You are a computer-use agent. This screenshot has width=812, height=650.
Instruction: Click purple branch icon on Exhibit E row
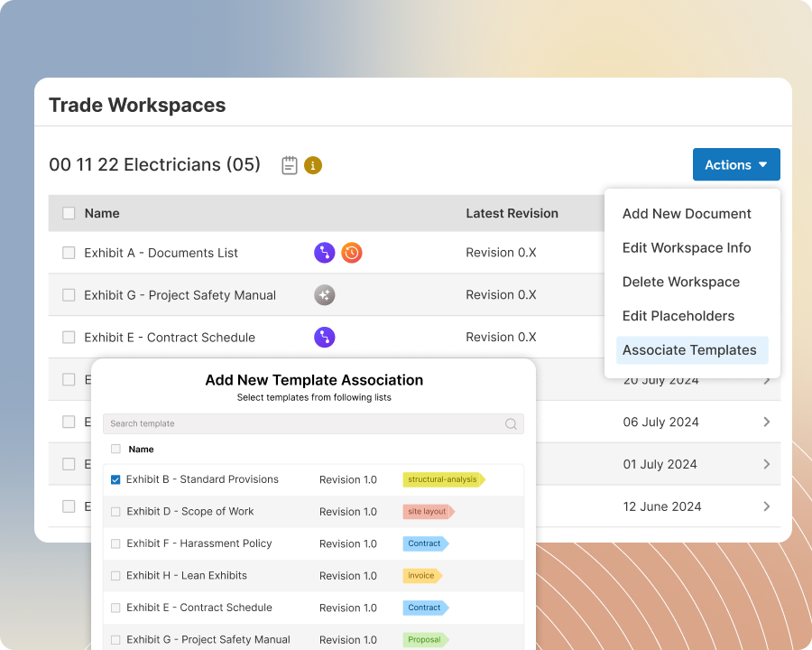tap(325, 338)
